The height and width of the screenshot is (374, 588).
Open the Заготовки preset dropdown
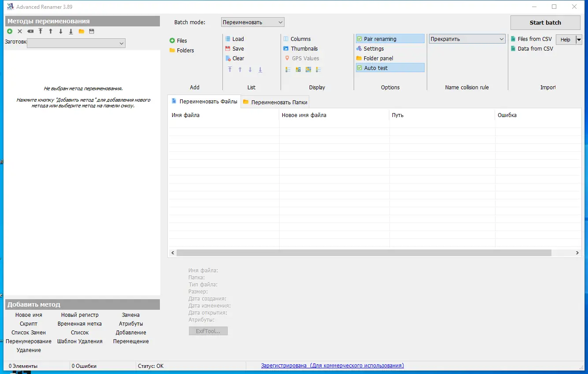[121, 43]
